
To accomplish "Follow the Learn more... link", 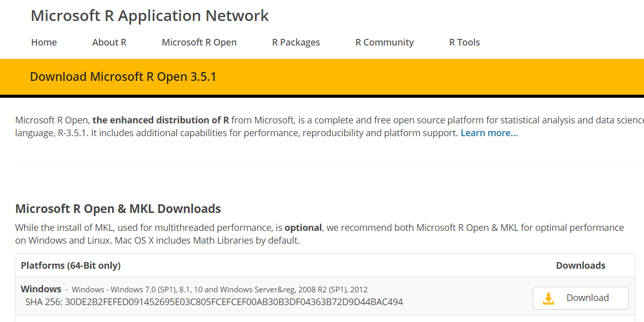I will coord(489,133).
